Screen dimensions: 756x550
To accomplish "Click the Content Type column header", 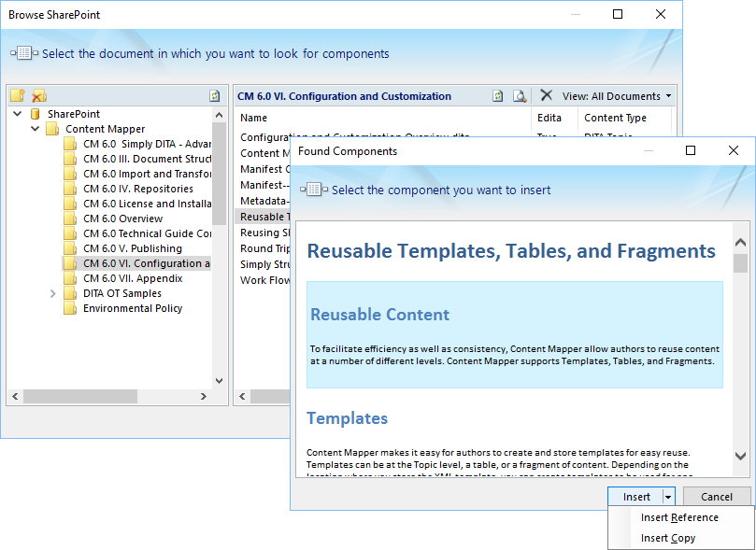I will coord(615,118).
